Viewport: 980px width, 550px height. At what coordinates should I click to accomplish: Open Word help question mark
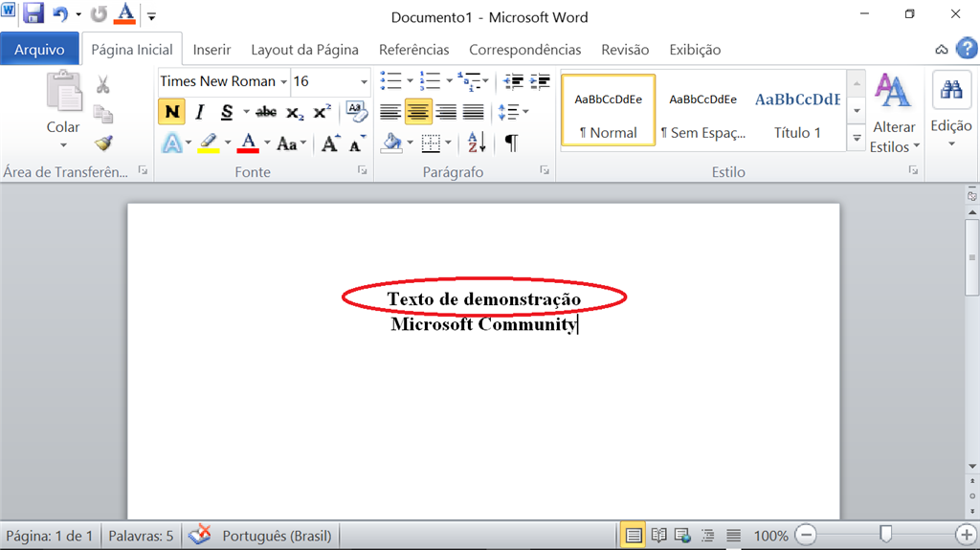coord(967,49)
